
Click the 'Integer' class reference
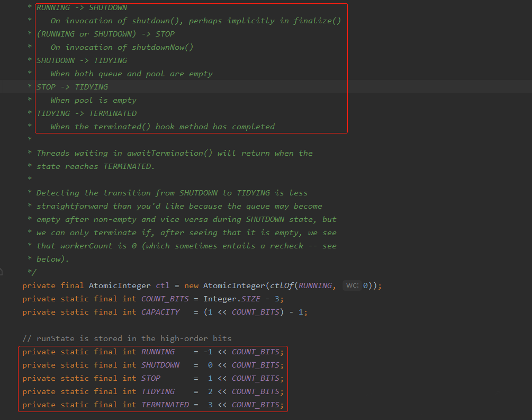[x=220, y=299]
